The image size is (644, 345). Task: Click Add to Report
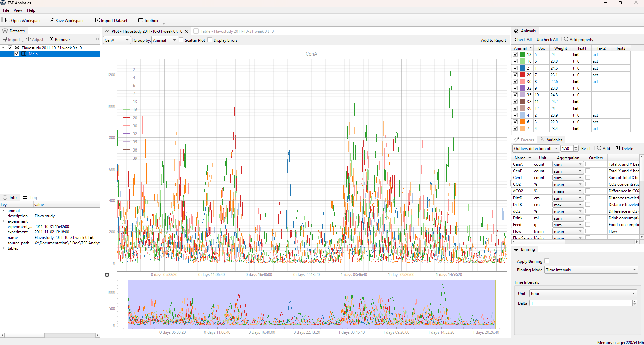[x=493, y=40]
